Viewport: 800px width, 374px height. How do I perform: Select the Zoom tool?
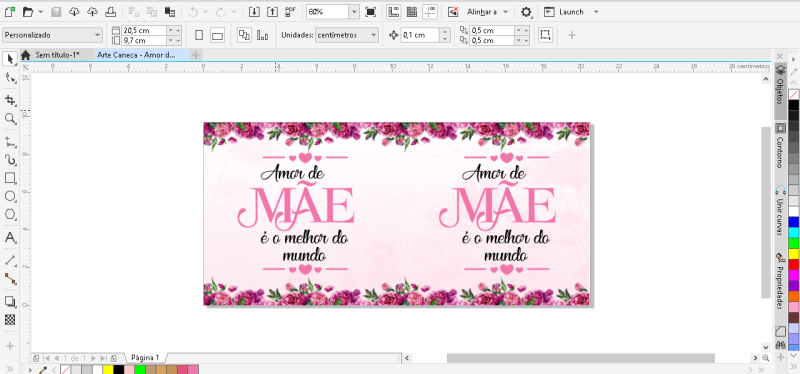10,119
